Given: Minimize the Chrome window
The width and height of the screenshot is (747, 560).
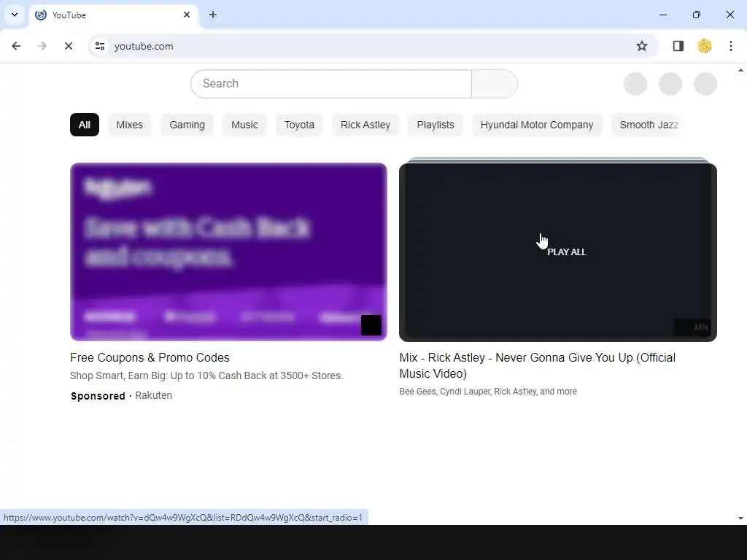Looking at the screenshot, I should (x=662, y=15).
